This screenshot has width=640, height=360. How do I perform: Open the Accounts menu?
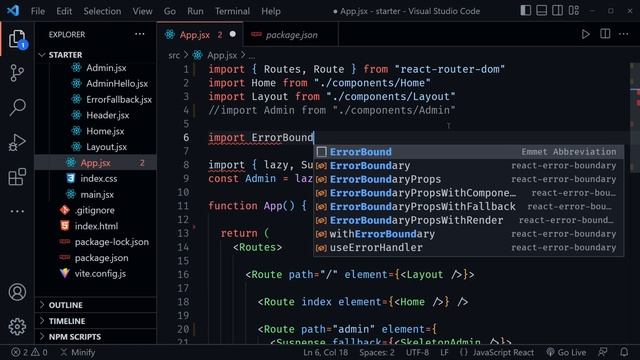click(17, 292)
